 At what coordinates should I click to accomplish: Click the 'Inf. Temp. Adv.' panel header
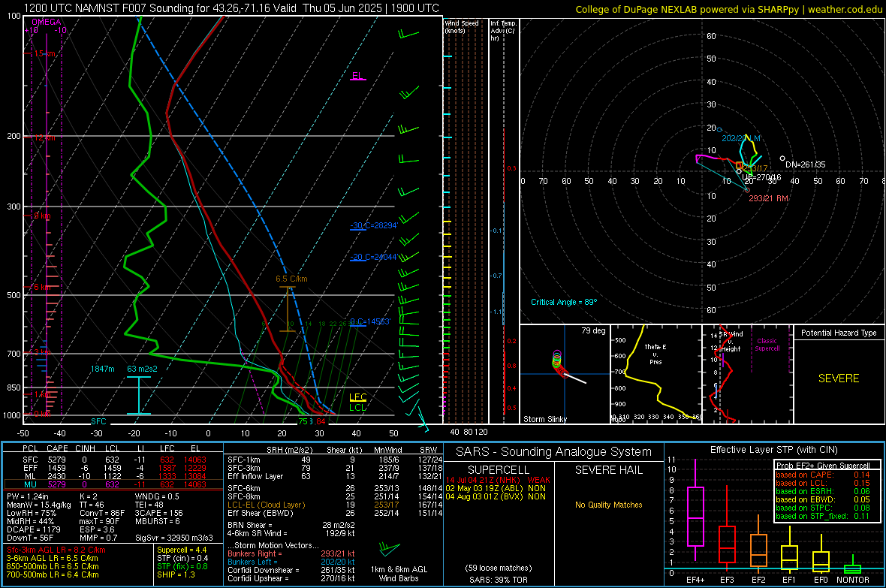503,31
